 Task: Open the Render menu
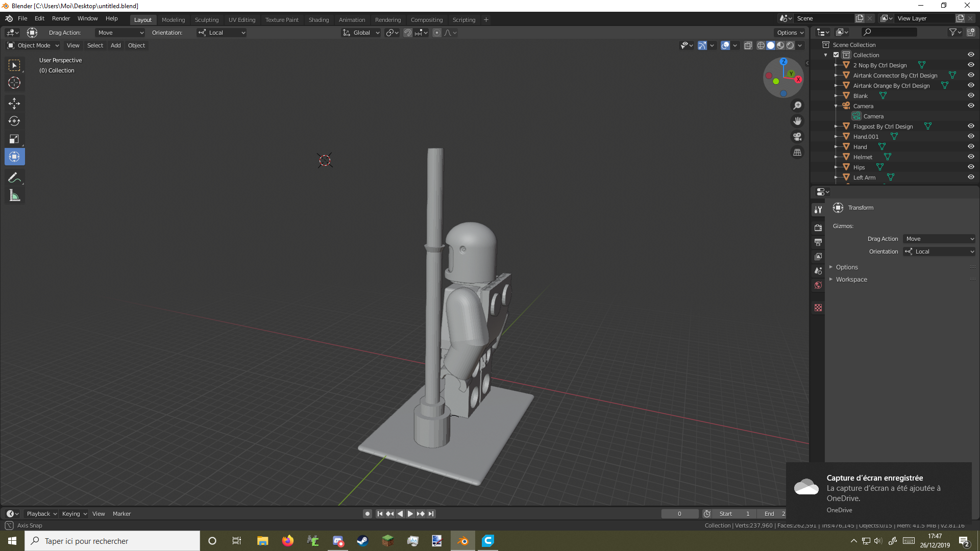click(61, 18)
